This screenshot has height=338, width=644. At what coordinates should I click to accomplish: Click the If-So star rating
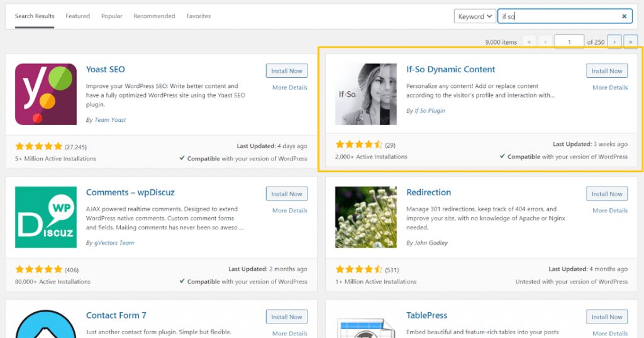pos(359,144)
